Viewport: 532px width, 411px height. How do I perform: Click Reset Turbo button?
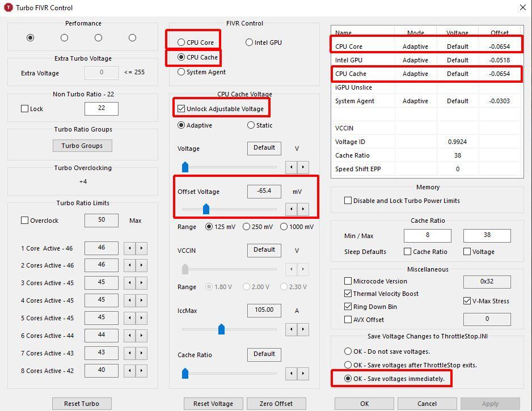coord(82,404)
